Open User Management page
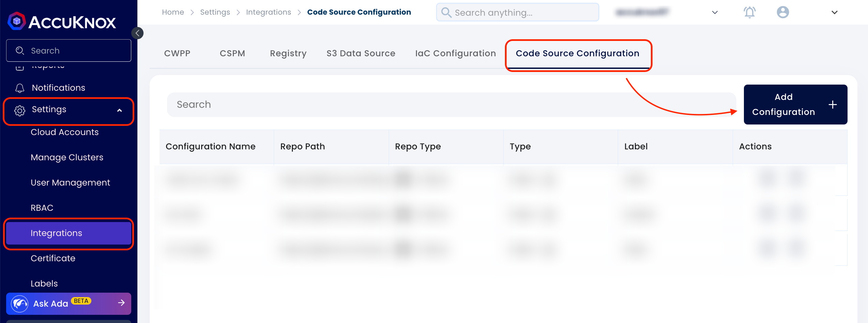 click(x=70, y=183)
